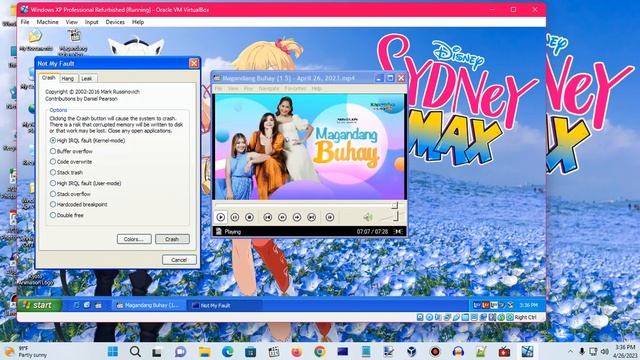Screen dimensions: 640x360
Task: Open the Favorites menu in media player
Action: [x=295, y=88]
